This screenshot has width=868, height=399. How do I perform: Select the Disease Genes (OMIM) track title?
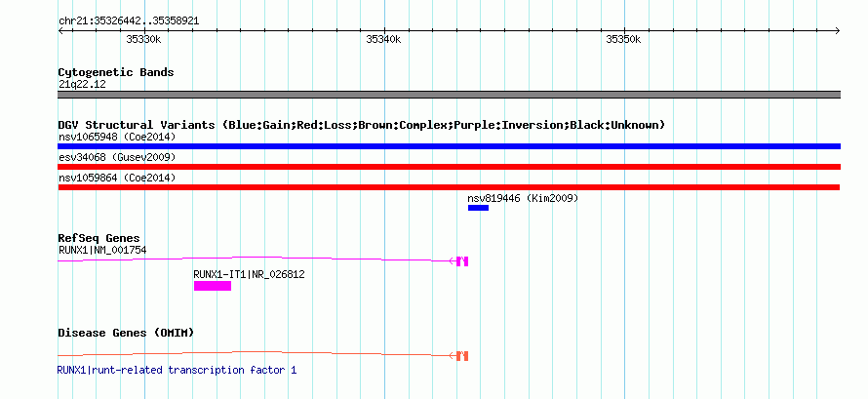[x=126, y=333]
